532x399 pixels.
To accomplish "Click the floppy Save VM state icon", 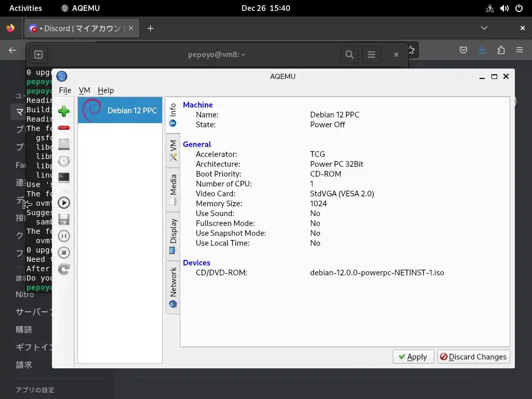I will click(64, 220).
